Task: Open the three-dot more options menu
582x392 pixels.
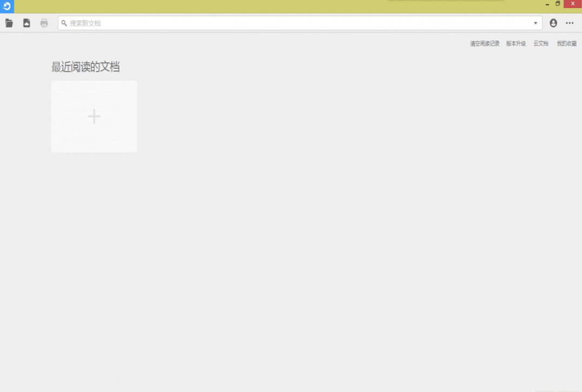Action: click(570, 23)
